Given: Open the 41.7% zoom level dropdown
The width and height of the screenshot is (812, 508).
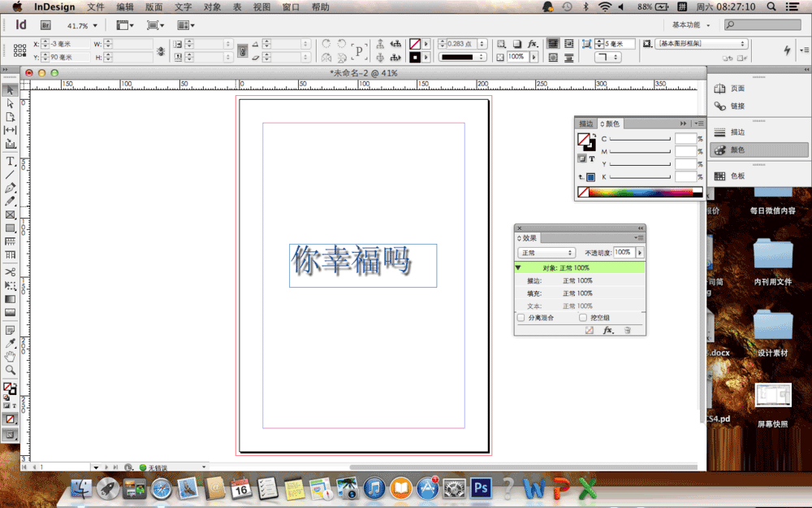Looking at the screenshot, I should coord(93,24).
